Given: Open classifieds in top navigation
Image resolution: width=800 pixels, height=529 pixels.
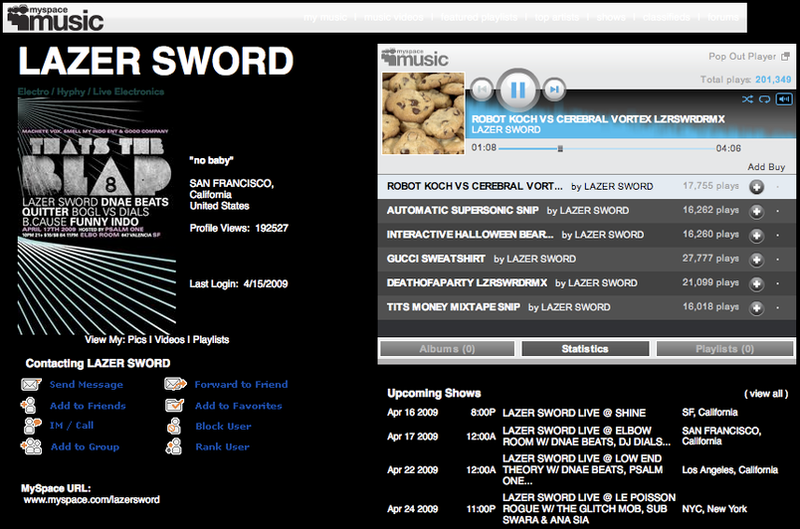Looking at the screenshot, I should (666, 17).
